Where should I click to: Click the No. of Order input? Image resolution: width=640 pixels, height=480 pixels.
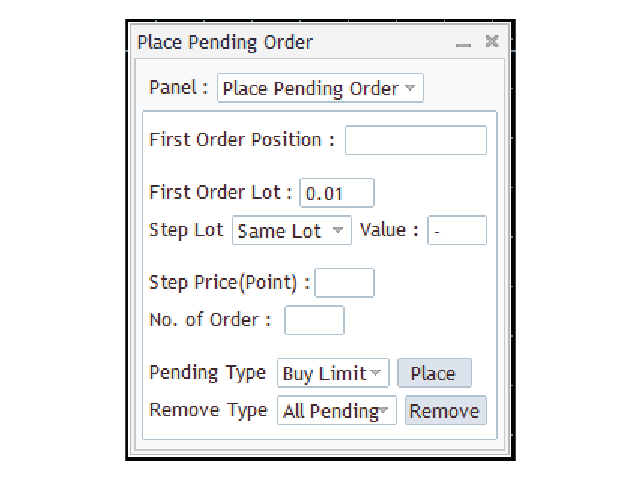(x=314, y=320)
